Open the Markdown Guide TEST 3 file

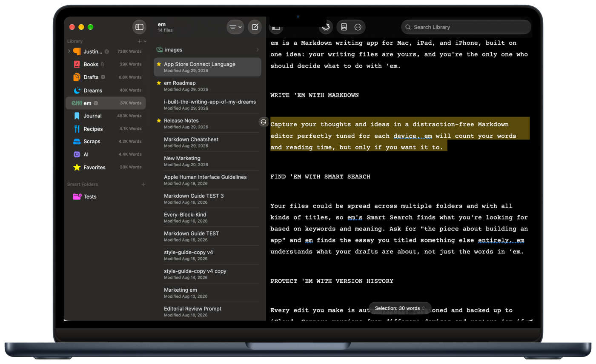click(207, 199)
